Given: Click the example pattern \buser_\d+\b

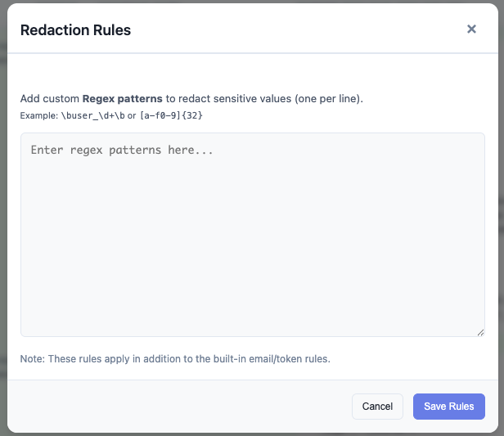Looking at the screenshot, I should (93, 115).
